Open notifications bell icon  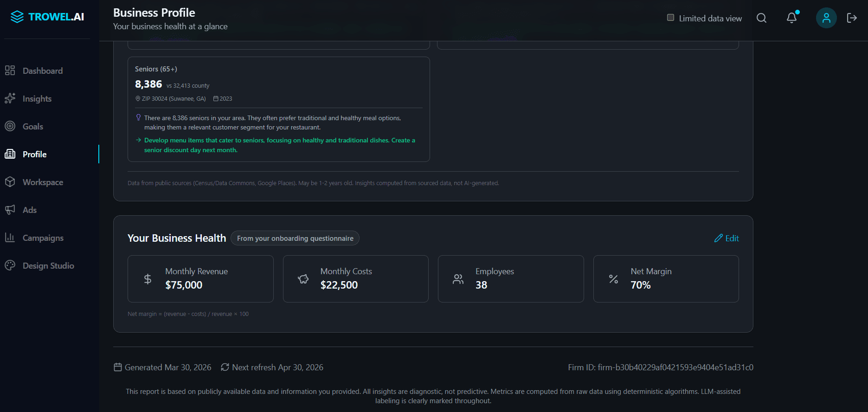pos(792,18)
